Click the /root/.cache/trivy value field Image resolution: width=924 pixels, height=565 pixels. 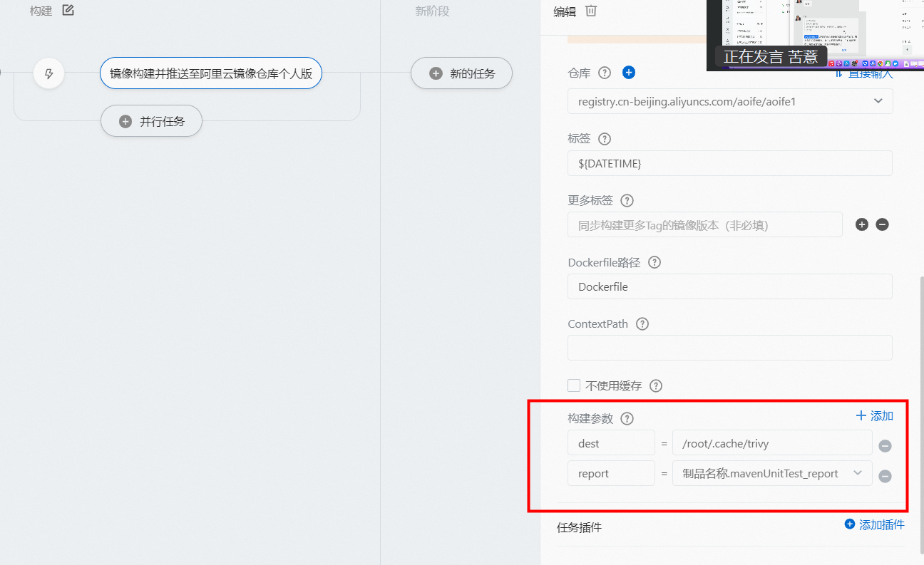[772, 442]
